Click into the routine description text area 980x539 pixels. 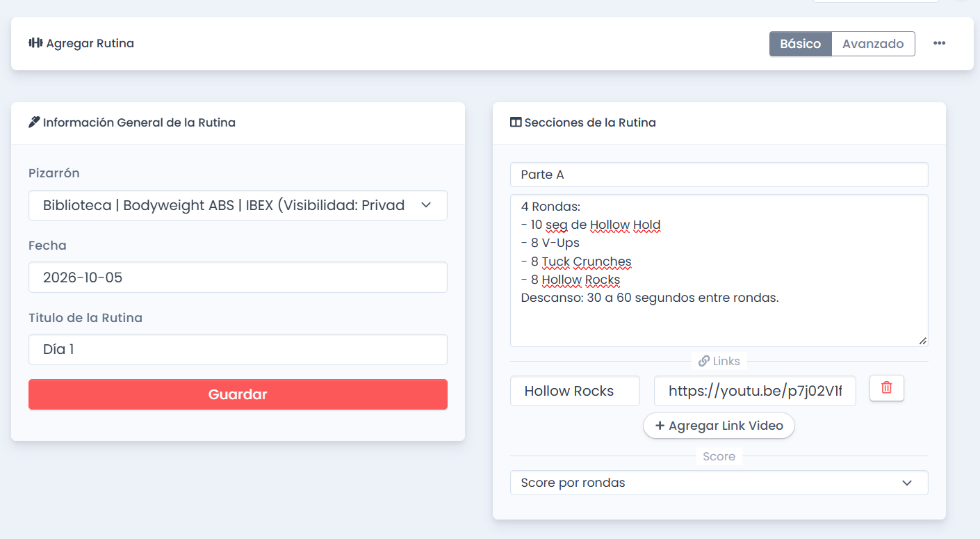coord(719,271)
